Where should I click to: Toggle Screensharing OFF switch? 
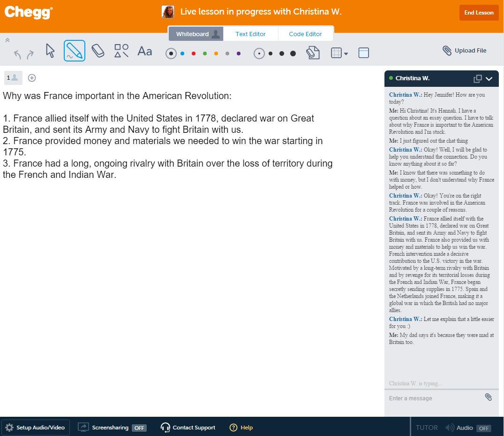[139, 428]
